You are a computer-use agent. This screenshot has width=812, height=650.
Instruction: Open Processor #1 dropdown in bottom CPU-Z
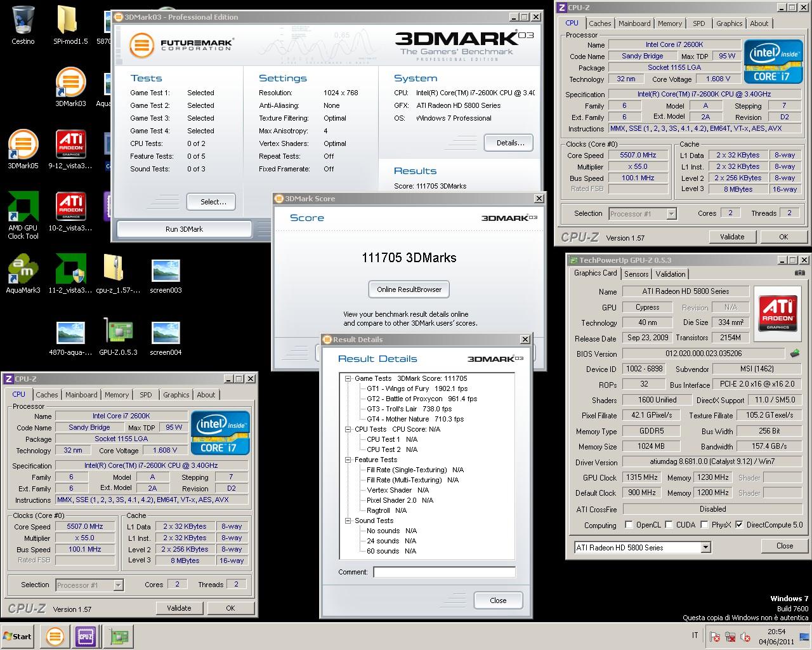pyautogui.click(x=118, y=585)
